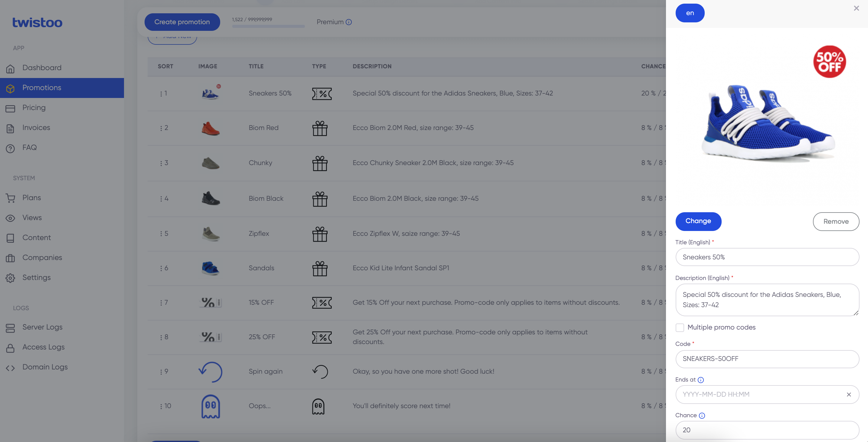Click the Spin again promotion icon
868x442 pixels.
point(210,372)
